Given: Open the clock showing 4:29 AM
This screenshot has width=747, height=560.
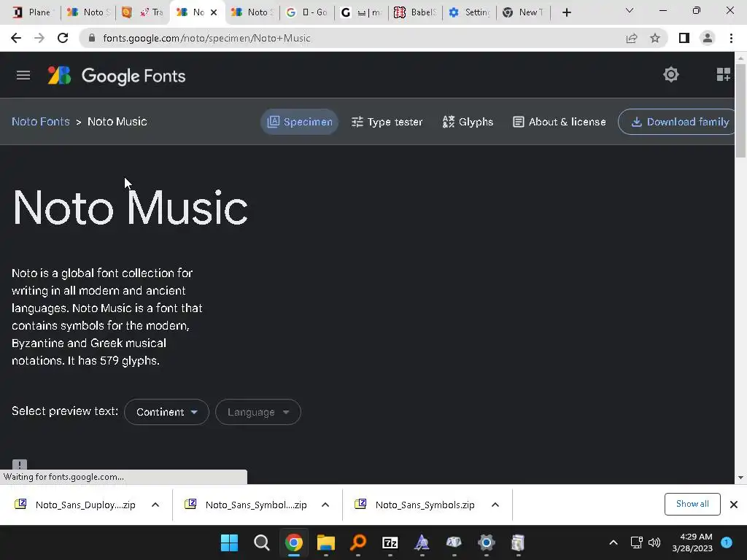Looking at the screenshot, I should [x=692, y=542].
